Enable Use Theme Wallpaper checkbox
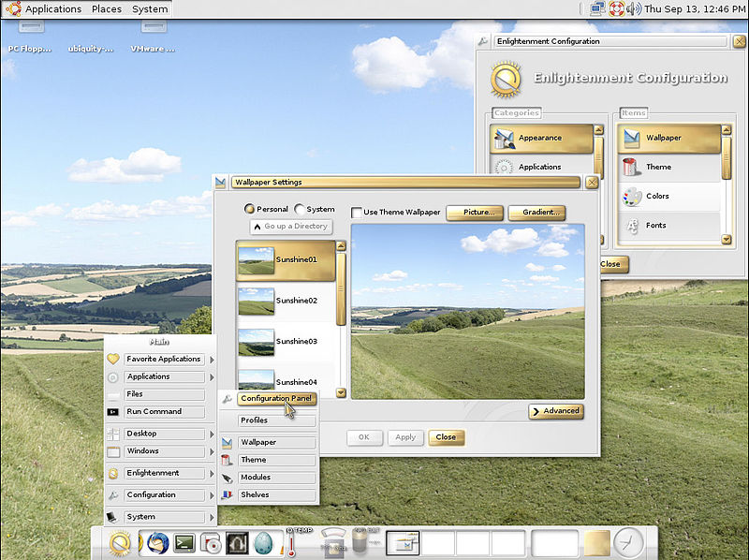 tap(357, 213)
